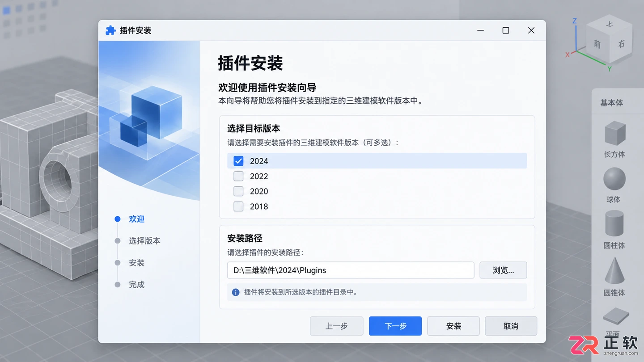Click the 插件将安装到所选版本的插件目录中 note
Screen dimensions: 644x362
(301, 292)
